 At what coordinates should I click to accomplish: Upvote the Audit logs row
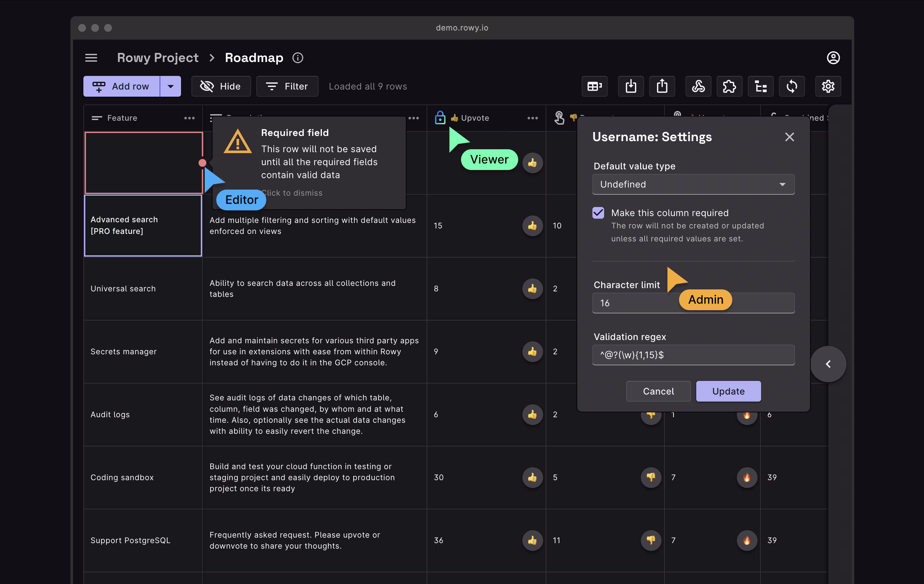click(x=532, y=414)
